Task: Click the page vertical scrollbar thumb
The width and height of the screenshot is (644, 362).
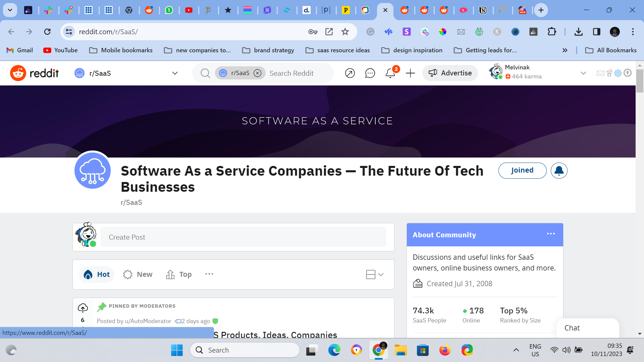Action: (x=640, y=80)
